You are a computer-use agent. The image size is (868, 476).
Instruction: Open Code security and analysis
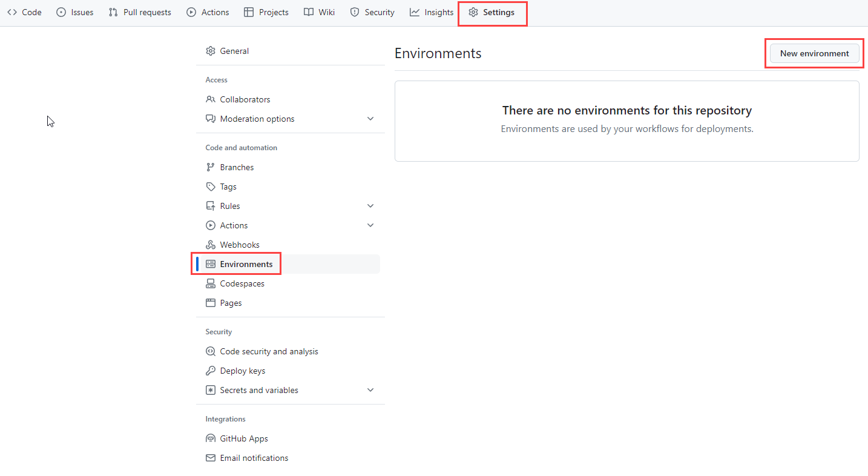(x=288, y=351)
